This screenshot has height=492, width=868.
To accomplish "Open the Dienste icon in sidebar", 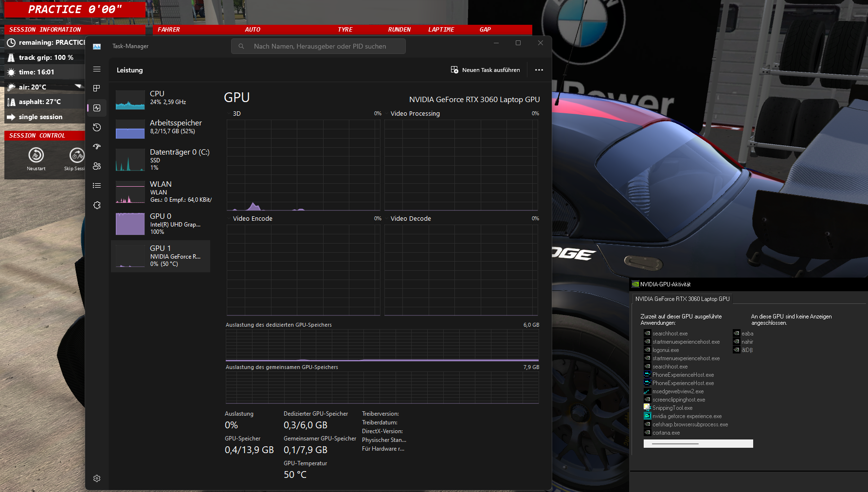I will (x=96, y=205).
